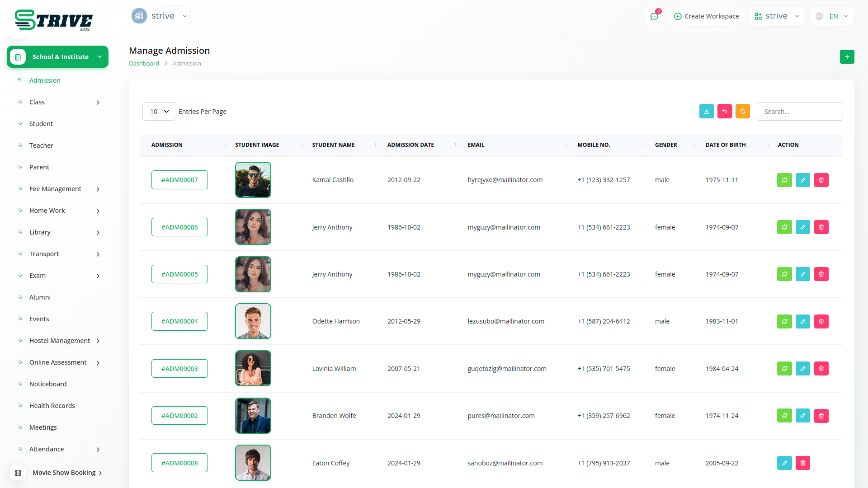Open the Dashboard breadcrumb link
This screenshot has width=868, height=488.
tap(144, 64)
